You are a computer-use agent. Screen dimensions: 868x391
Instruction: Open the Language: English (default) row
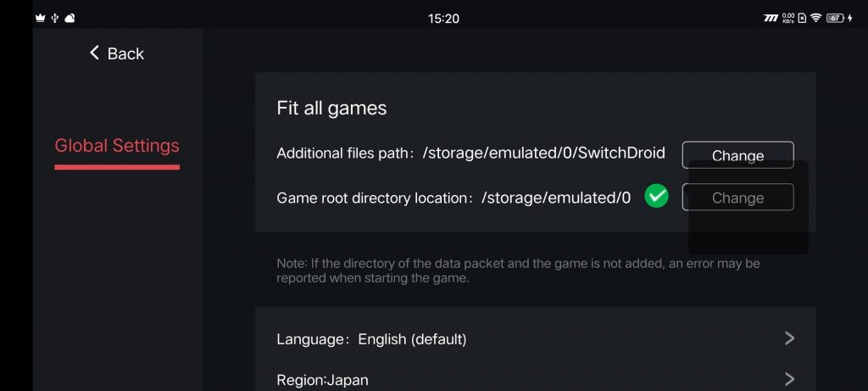coord(536,338)
